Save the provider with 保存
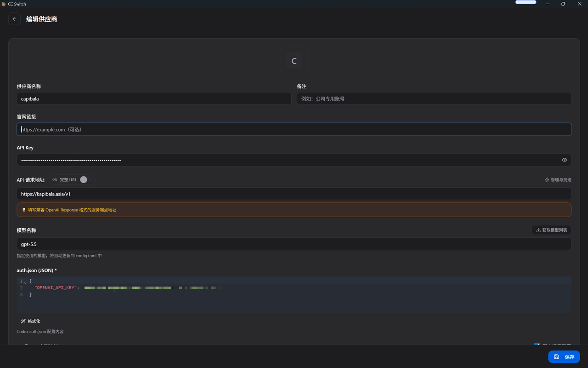588x368 pixels. tap(564, 357)
